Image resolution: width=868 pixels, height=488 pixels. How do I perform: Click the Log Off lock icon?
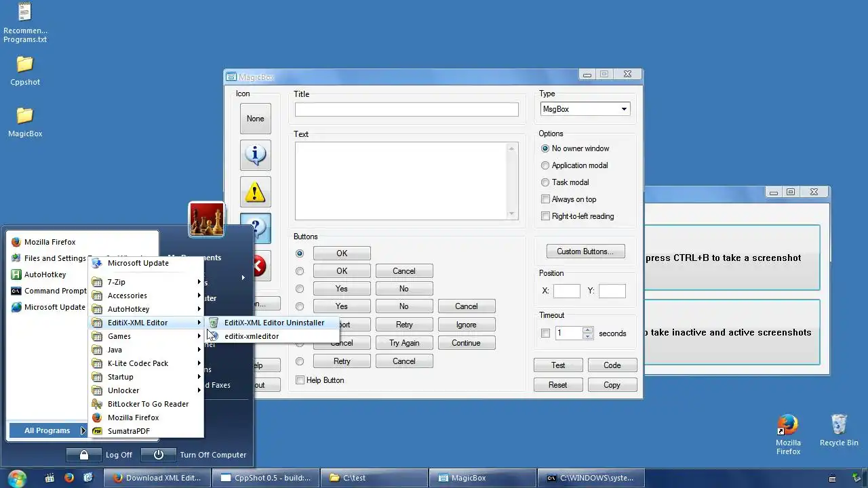tap(83, 455)
